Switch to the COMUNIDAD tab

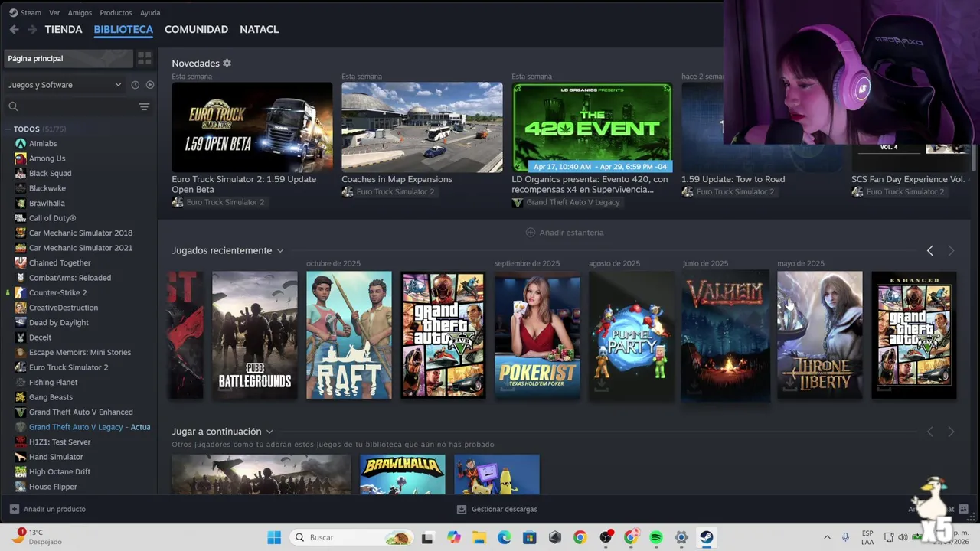click(x=196, y=30)
